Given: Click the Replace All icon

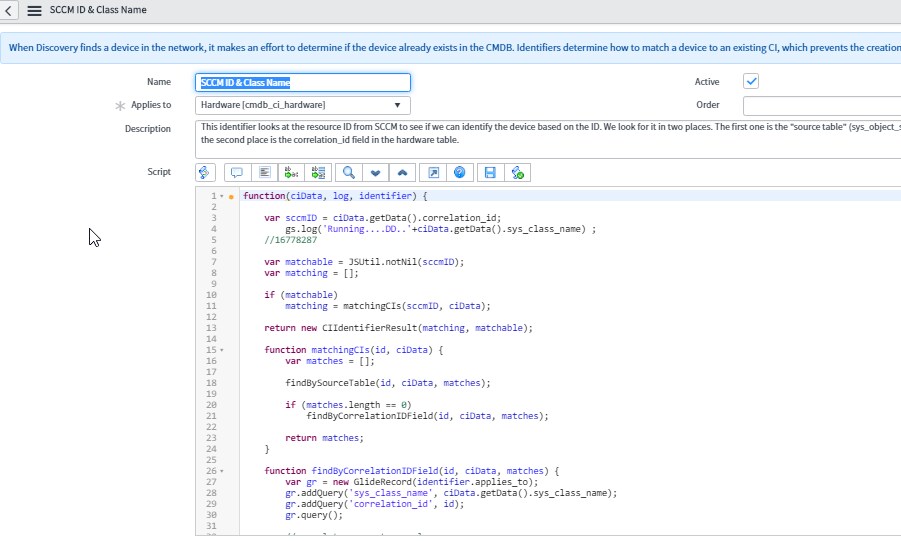Looking at the screenshot, I should (318, 172).
